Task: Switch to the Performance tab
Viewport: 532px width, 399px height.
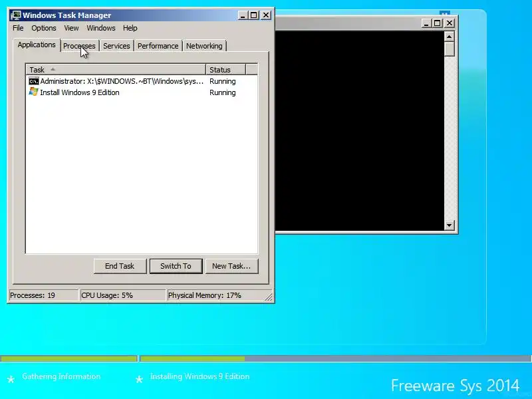Action: coord(158,46)
